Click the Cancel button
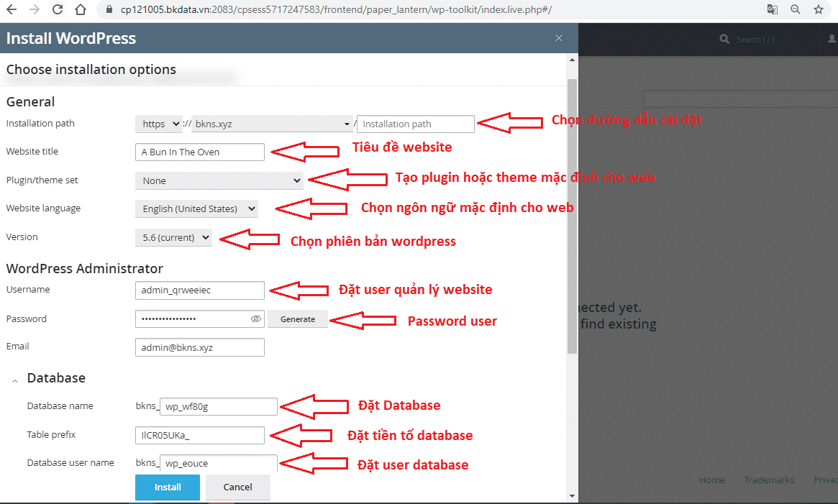This screenshot has width=838, height=504. (x=238, y=487)
